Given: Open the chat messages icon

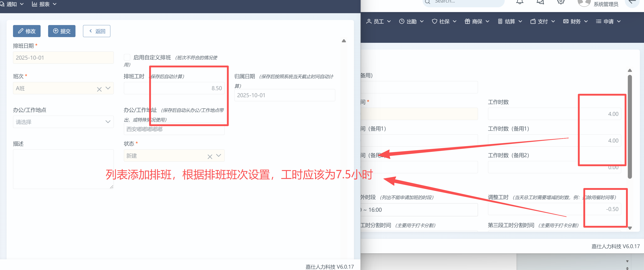Looking at the screenshot, I should [540, 2].
